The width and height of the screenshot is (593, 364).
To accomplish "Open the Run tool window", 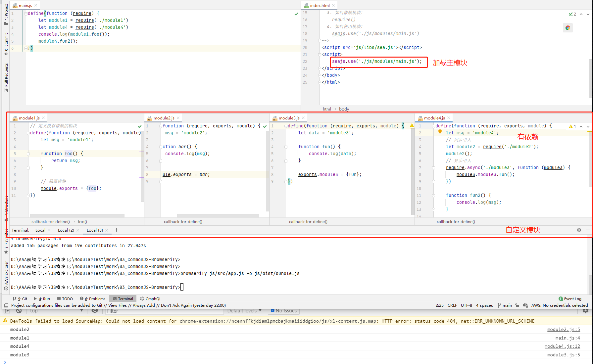I will [x=42, y=298].
